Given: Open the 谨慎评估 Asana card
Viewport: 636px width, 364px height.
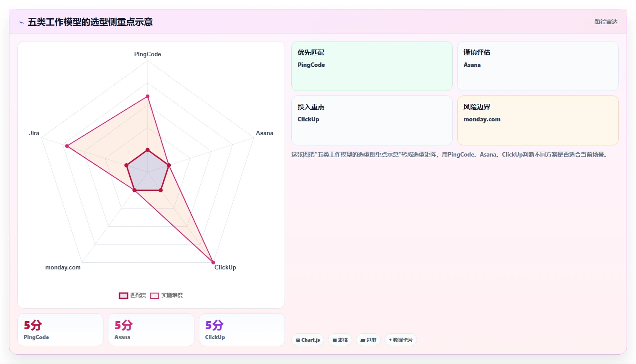Looking at the screenshot, I should click(538, 66).
